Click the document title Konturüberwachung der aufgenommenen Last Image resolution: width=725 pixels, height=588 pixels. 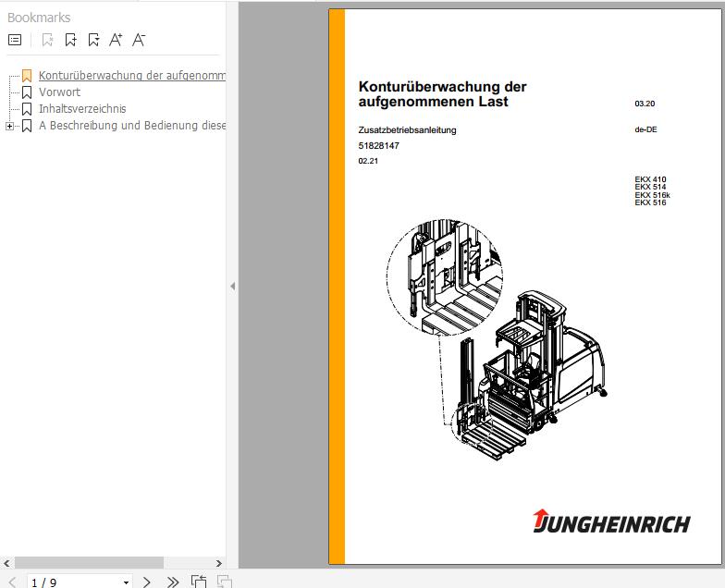coord(442,94)
